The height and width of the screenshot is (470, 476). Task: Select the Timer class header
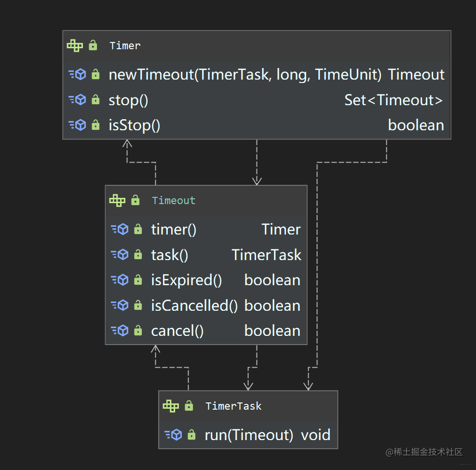click(257, 45)
